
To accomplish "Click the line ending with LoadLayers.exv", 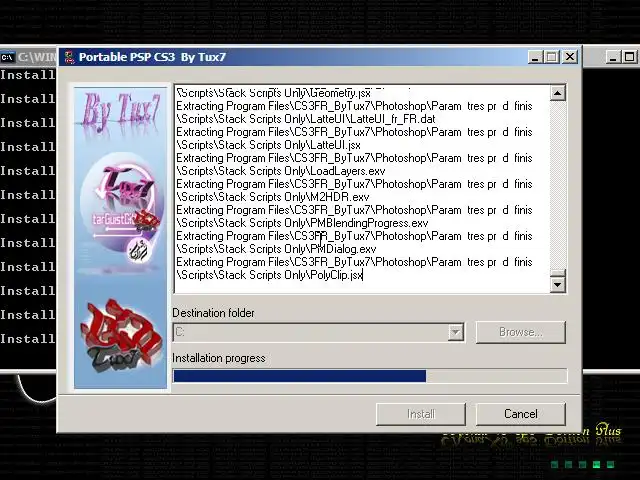I will [281, 171].
